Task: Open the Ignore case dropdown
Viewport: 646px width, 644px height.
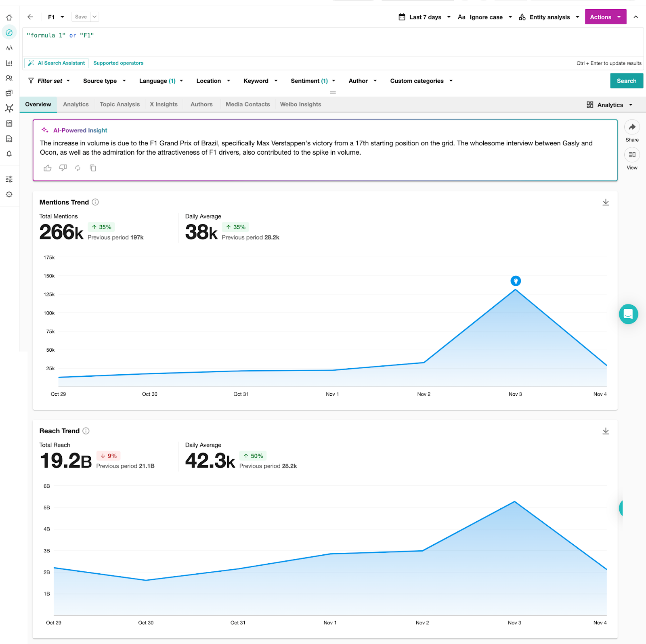Action: pyautogui.click(x=485, y=17)
